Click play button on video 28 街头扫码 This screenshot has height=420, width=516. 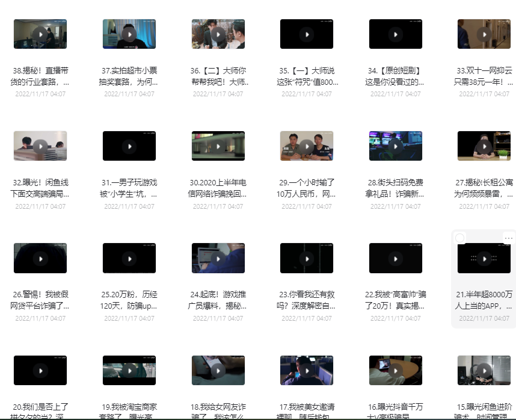(395, 146)
